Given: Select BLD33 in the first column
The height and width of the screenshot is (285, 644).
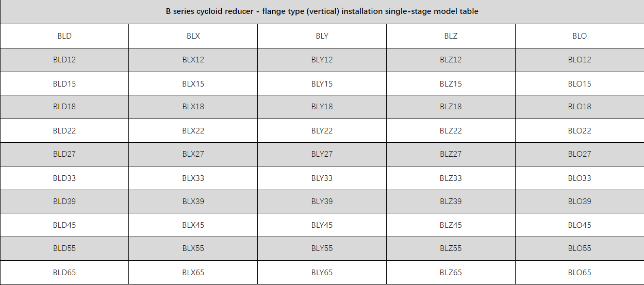Looking at the screenshot, I should coord(64,178).
